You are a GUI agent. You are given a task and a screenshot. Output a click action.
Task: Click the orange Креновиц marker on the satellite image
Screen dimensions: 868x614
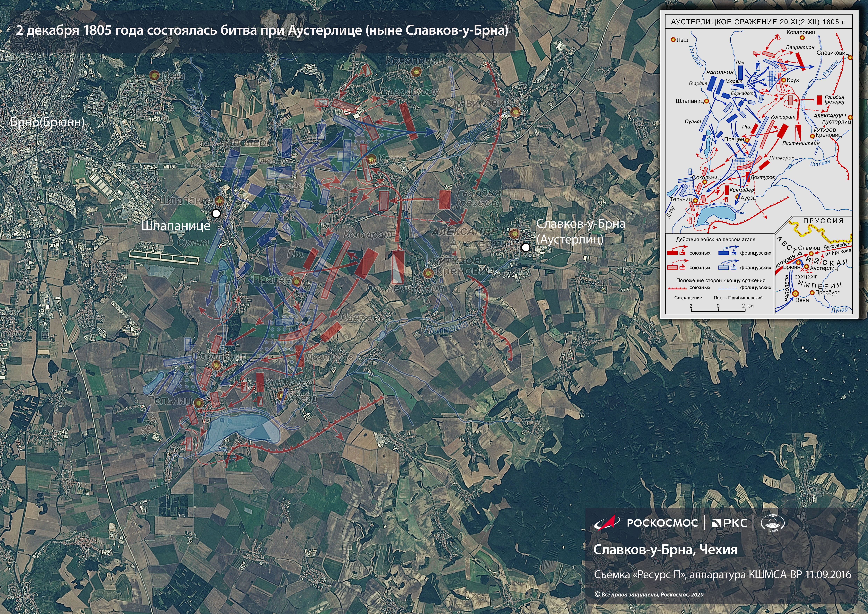428,273
